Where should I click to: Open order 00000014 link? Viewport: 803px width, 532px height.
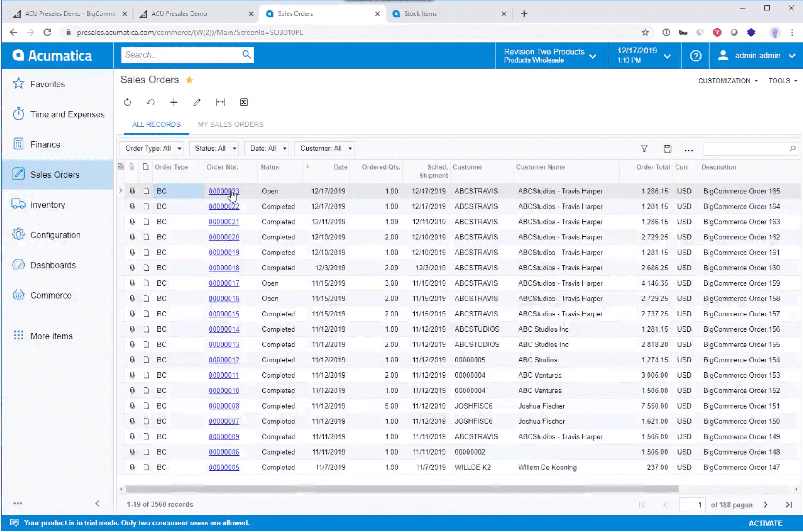coord(224,329)
